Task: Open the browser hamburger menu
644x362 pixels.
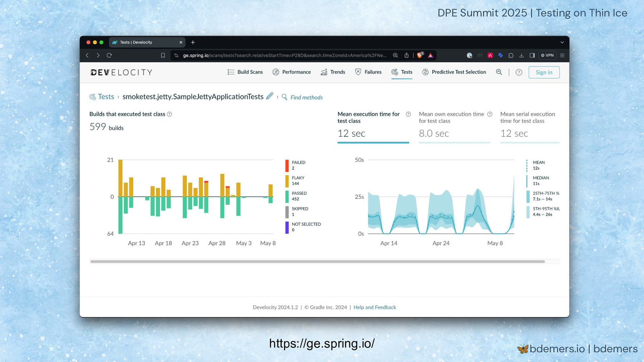Action: pos(562,56)
